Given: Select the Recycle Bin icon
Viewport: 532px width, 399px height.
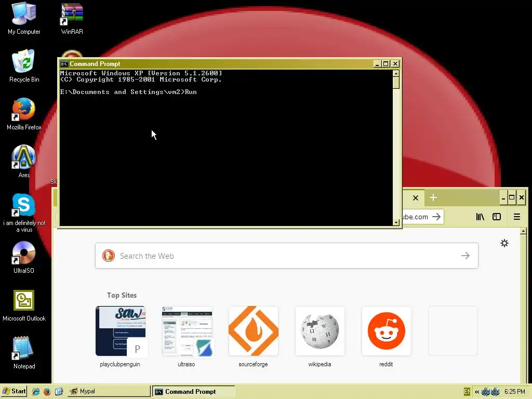Looking at the screenshot, I should click(24, 66).
